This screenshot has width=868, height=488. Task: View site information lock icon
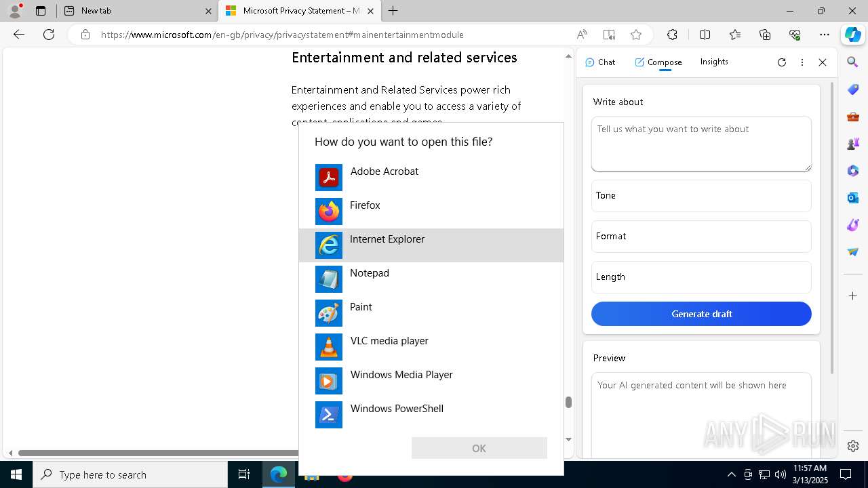point(85,35)
